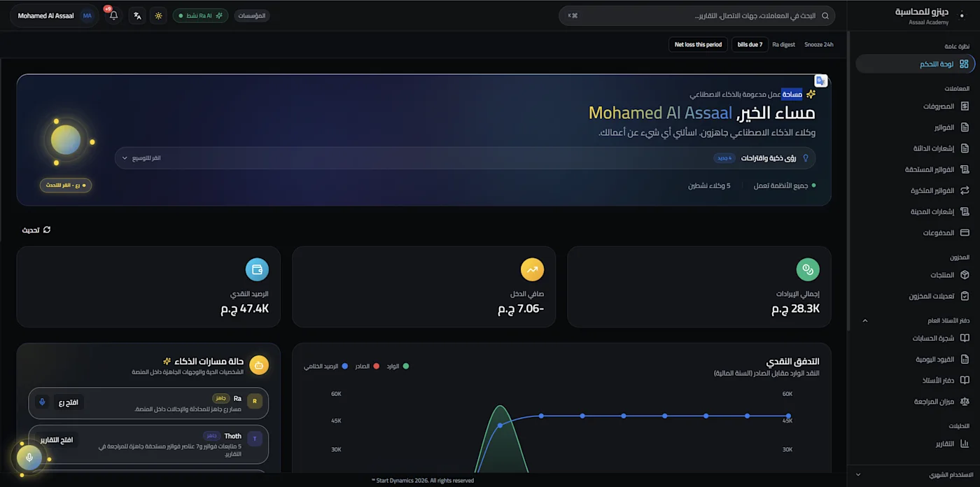Click the Google Translate icon on banner
Screen dimensions: 980x487
point(821,81)
